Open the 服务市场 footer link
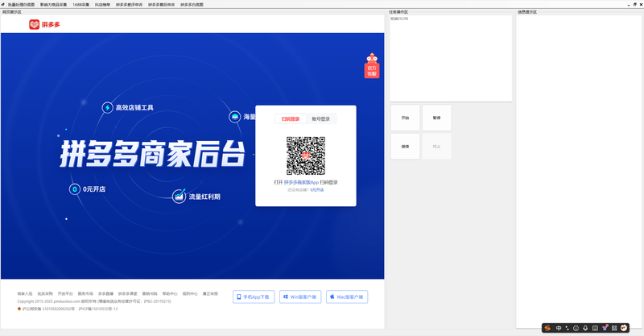The width and height of the screenshot is (644, 336). (x=85, y=293)
